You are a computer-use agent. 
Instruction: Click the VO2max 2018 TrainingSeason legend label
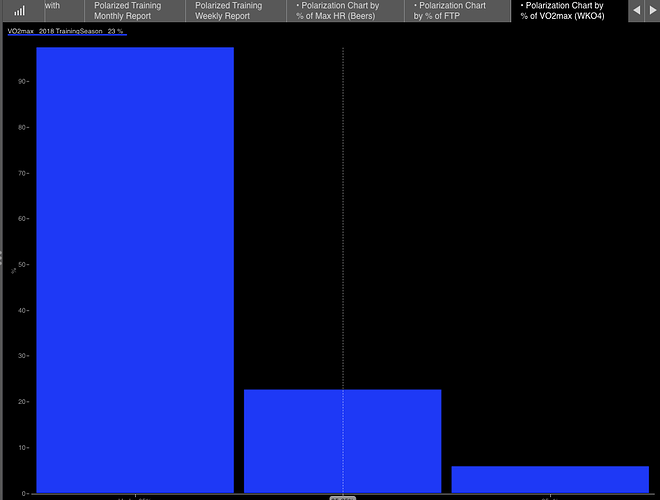pyautogui.click(x=67, y=32)
